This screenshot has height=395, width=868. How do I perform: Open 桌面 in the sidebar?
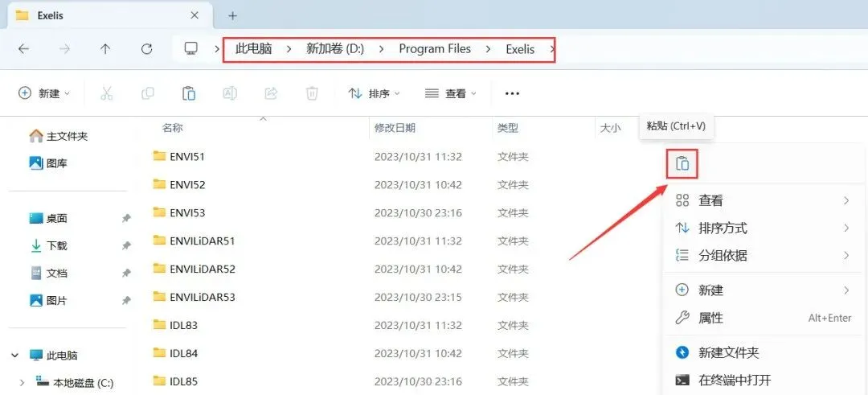48,218
